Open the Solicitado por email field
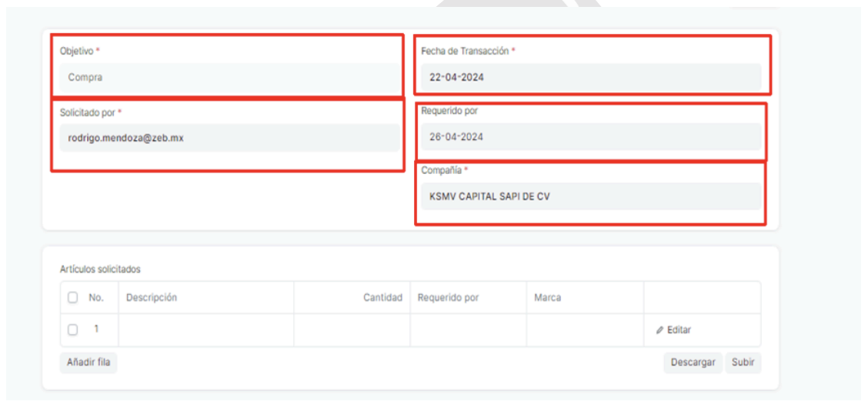Screen dimensions: 868x408 (229, 138)
